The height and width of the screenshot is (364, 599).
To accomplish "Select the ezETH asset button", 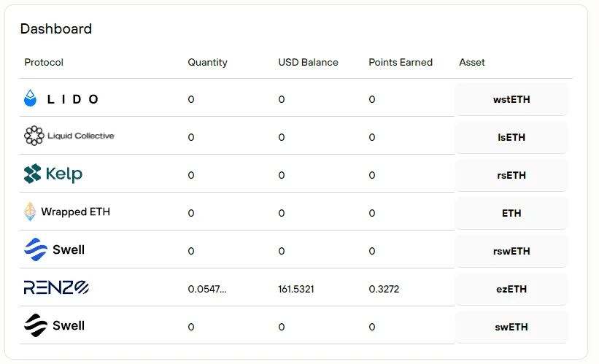I will click(x=511, y=289).
